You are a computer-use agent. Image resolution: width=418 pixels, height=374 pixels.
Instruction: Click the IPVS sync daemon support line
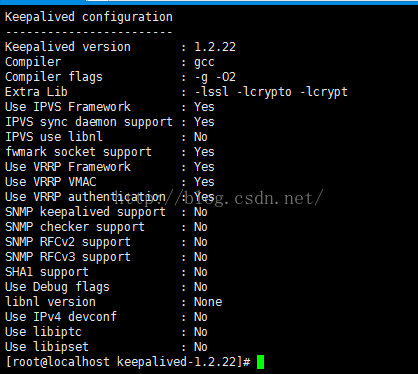(x=110, y=122)
